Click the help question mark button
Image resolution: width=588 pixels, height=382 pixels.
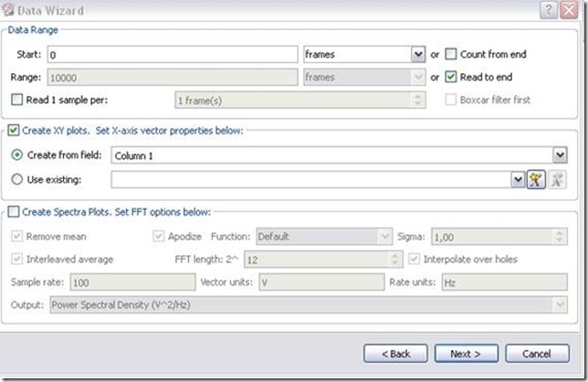click(548, 9)
